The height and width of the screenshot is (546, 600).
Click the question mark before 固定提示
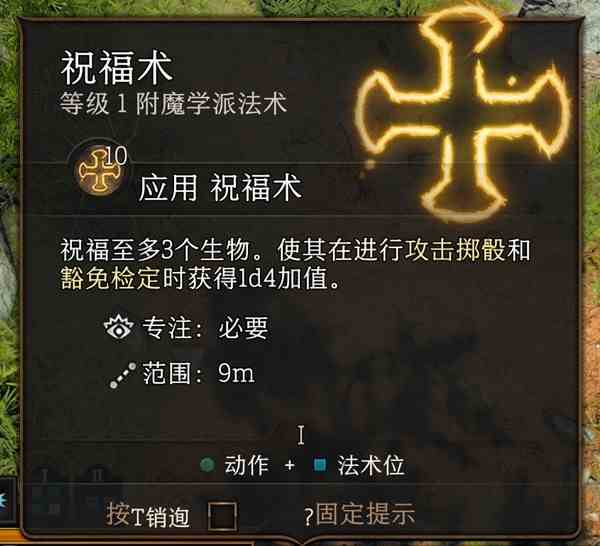309,517
